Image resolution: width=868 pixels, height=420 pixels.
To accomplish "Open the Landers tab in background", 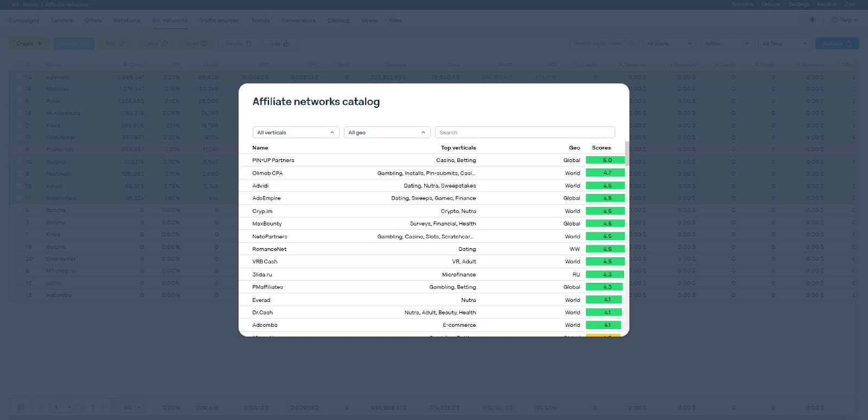I will (62, 21).
